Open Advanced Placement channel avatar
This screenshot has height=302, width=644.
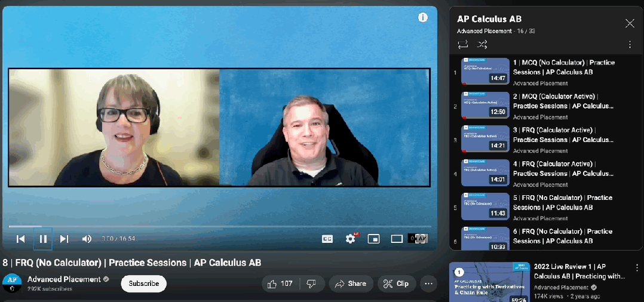point(12,283)
